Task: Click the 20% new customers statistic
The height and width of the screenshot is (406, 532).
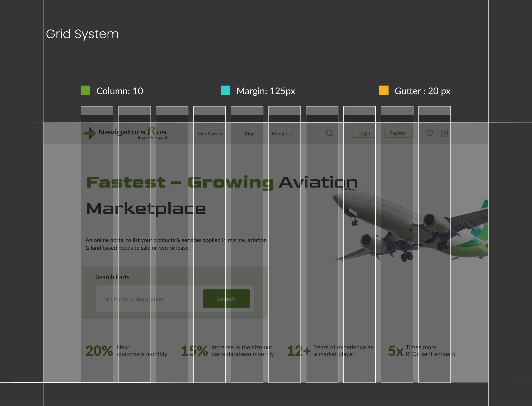Action: tap(99, 351)
